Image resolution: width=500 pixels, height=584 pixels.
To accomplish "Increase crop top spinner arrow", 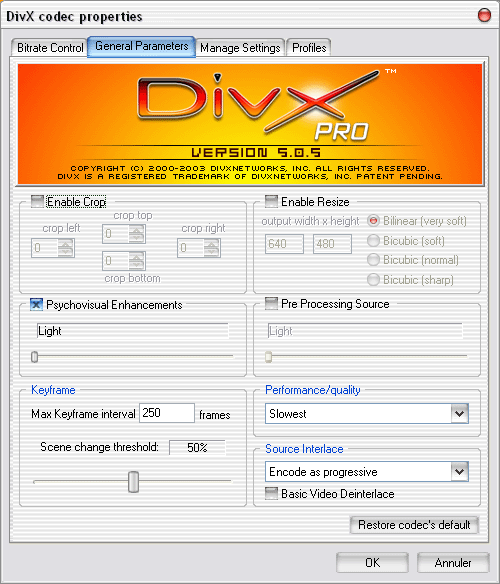I will (136, 230).
